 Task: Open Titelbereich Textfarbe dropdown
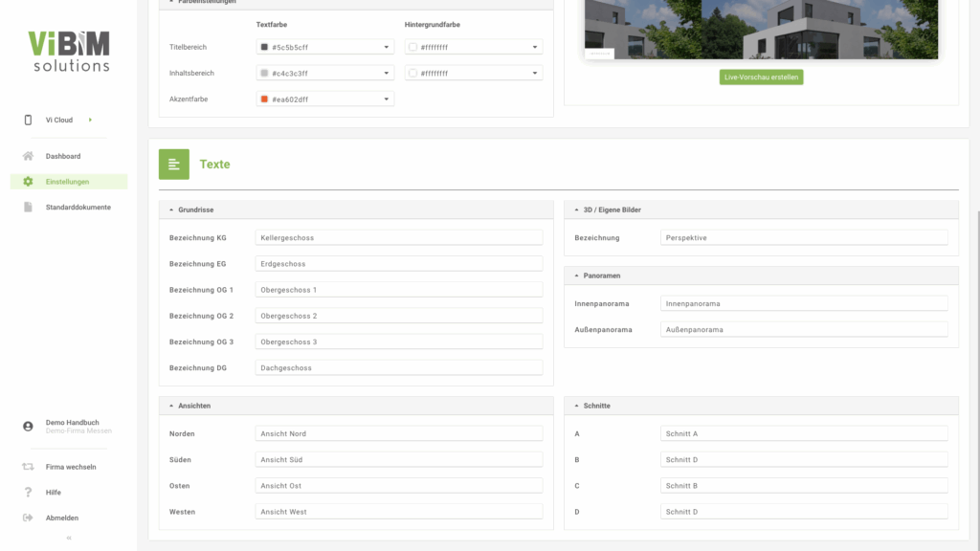(x=387, y=47)
